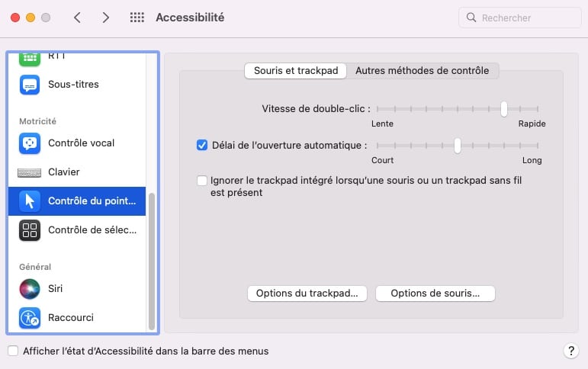Open Contrôle de sélection settings
This screenshot has height=369, width=588.
tap(77, 230)
